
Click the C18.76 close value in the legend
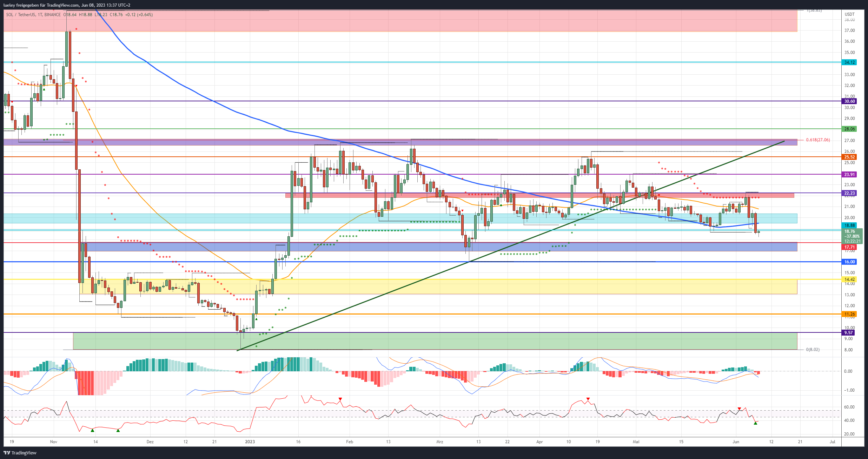click(x=116, y=15)
